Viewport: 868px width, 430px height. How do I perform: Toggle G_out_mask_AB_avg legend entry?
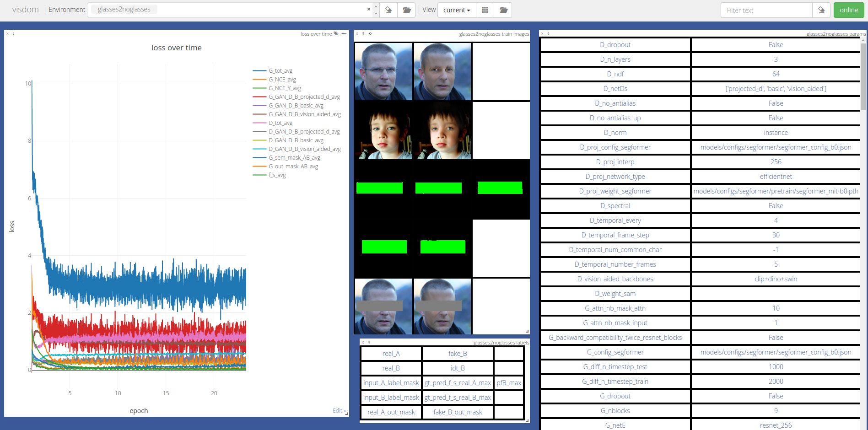coord(286,167)
